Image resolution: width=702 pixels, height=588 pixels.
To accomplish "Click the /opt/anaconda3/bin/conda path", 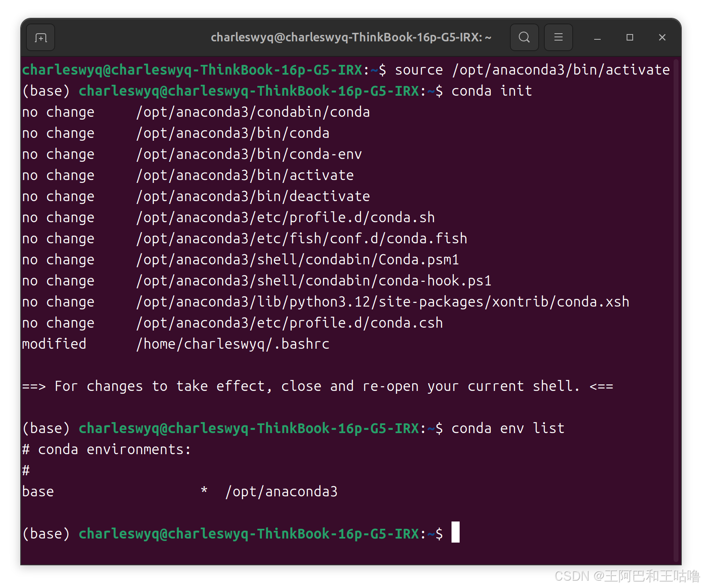I will coord(233,133).
